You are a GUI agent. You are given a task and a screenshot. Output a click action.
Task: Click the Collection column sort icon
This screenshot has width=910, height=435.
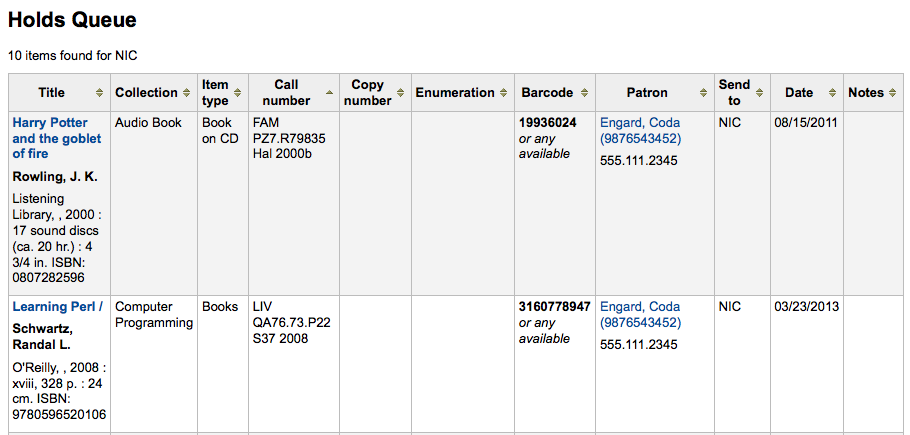click(187, 93)
